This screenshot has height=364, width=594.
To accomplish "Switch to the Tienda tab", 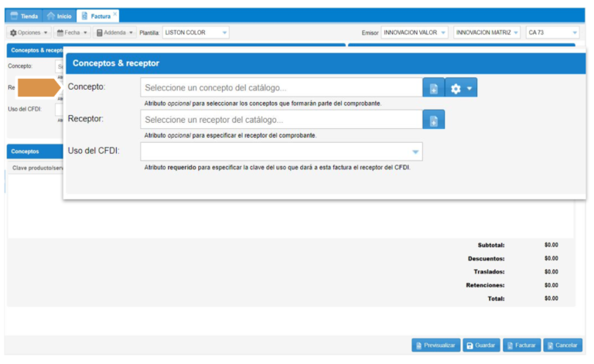I will click(24, 15).
